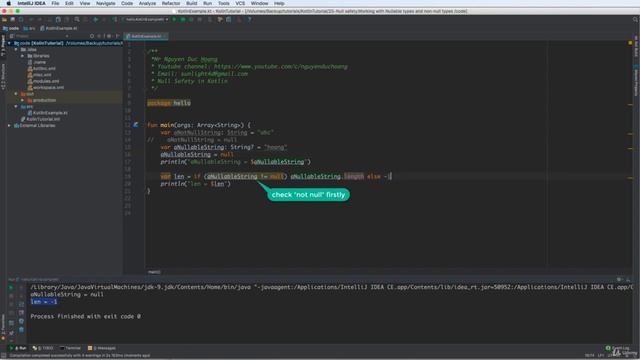Click the tool-window toggle icon in the status bar corner
640x360 pixels.
click(4, 356)
